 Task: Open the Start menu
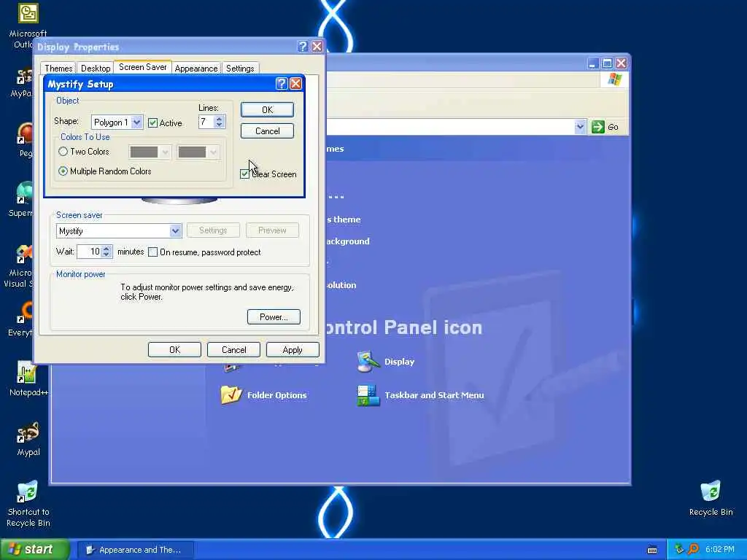click(x=34, y=549)
